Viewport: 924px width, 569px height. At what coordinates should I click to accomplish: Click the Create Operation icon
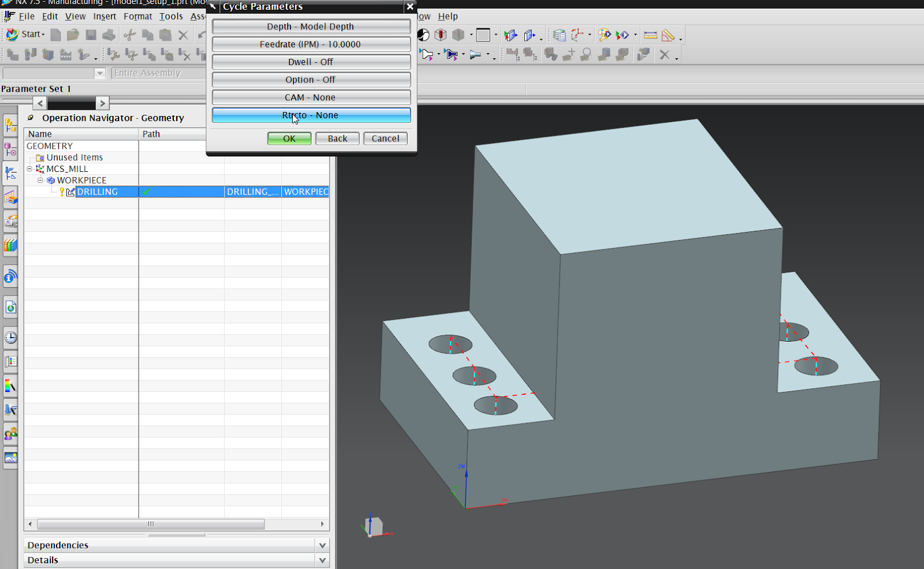[84, 55]
